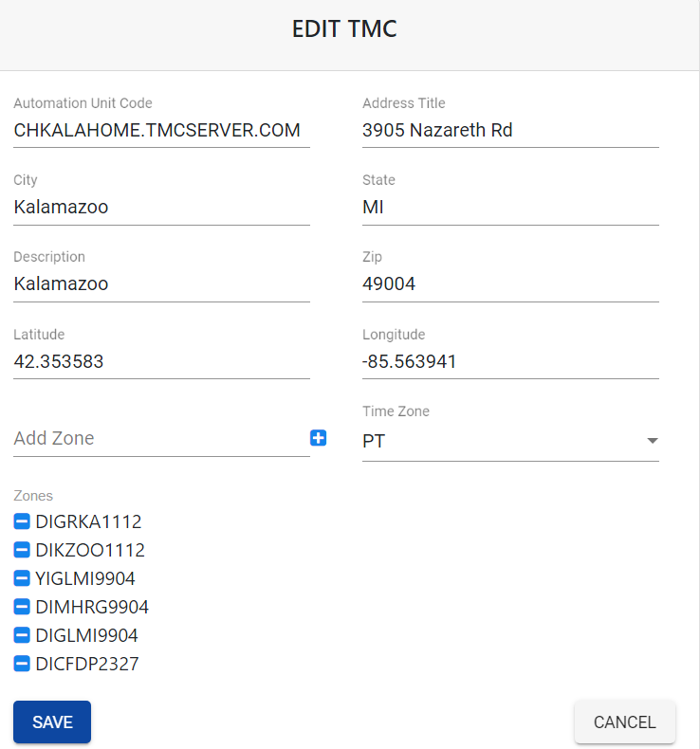Click zone name DIMHRG9904
Viewport: 700px width, 749px height.
pyautogui.click(x=92, y=607)
